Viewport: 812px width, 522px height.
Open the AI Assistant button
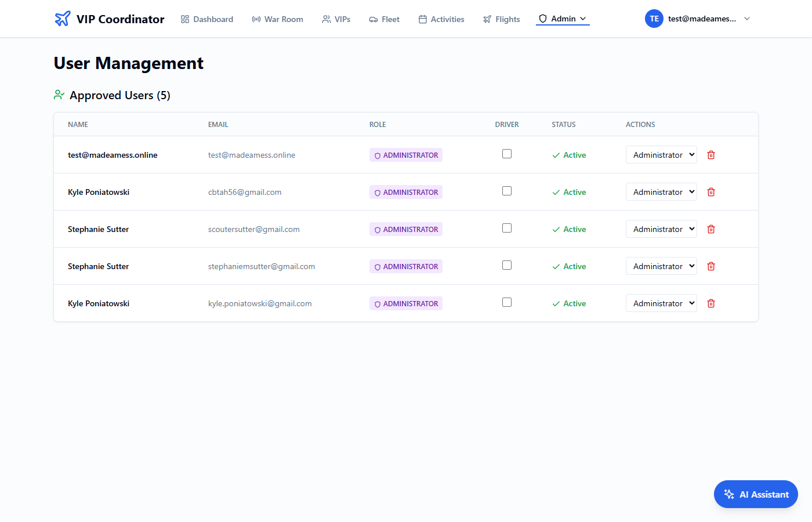point(756,494)
